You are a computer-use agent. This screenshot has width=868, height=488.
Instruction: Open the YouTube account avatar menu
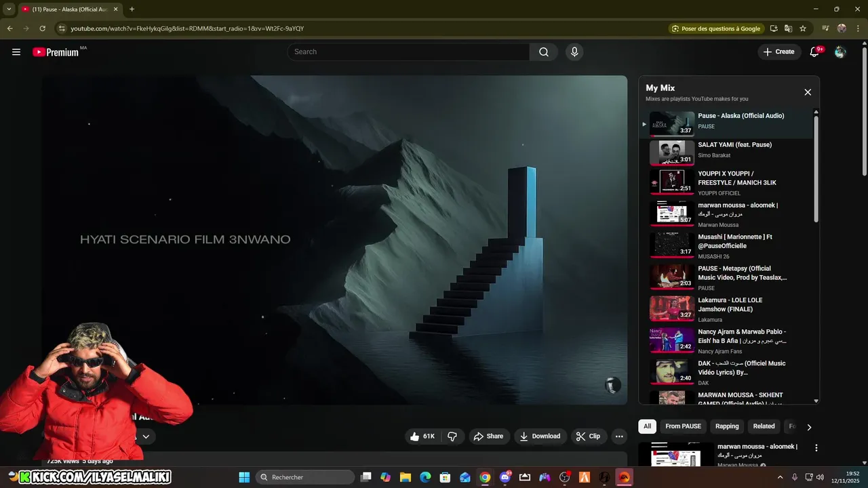(840, 52)
